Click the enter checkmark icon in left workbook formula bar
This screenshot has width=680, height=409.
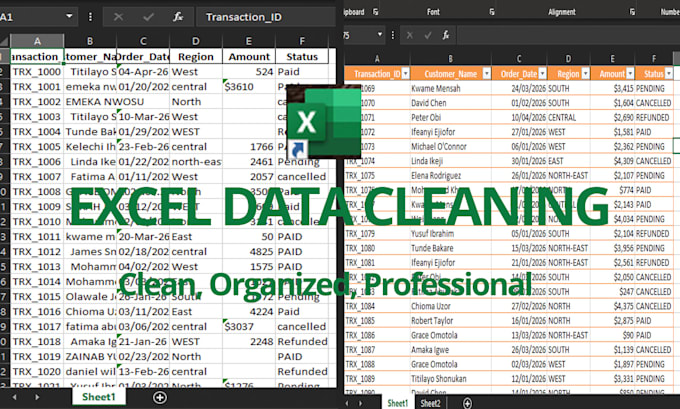[148, 17]
